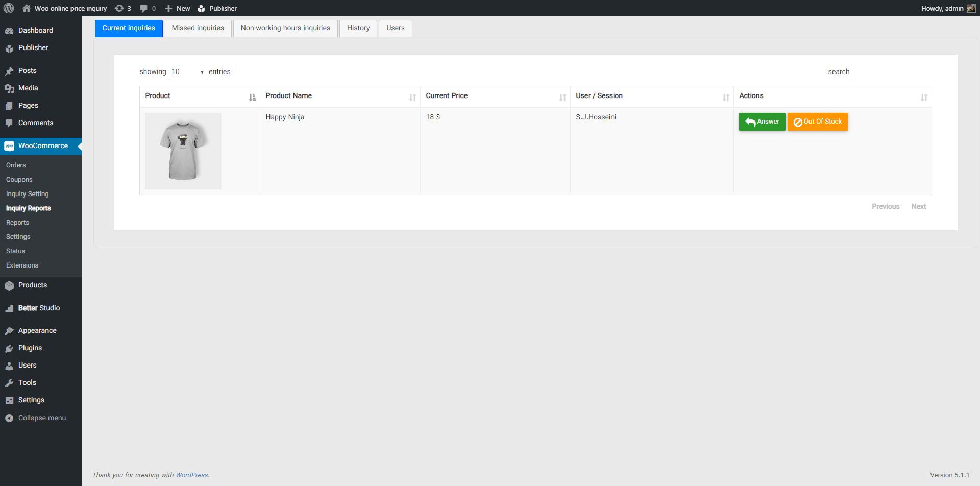Screen dimensions: 980x486
Task: Click the Publisher sidebar icon
Action: coord(9,48)
